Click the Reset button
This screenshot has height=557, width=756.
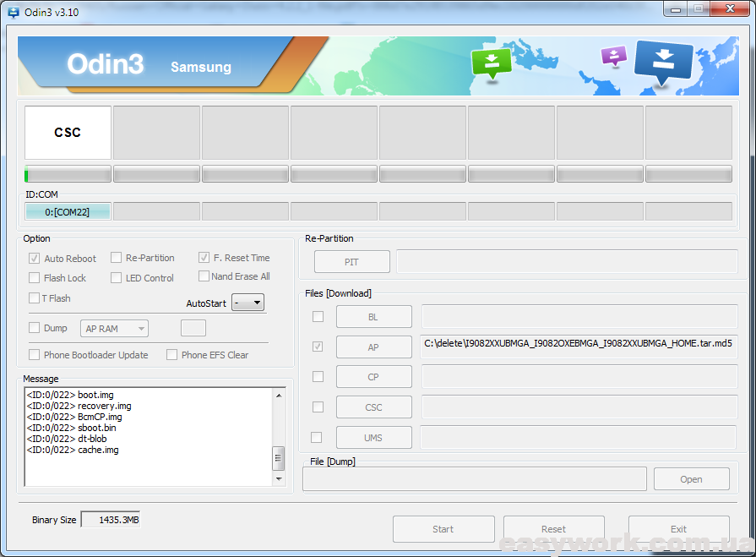tap(554, 529)
